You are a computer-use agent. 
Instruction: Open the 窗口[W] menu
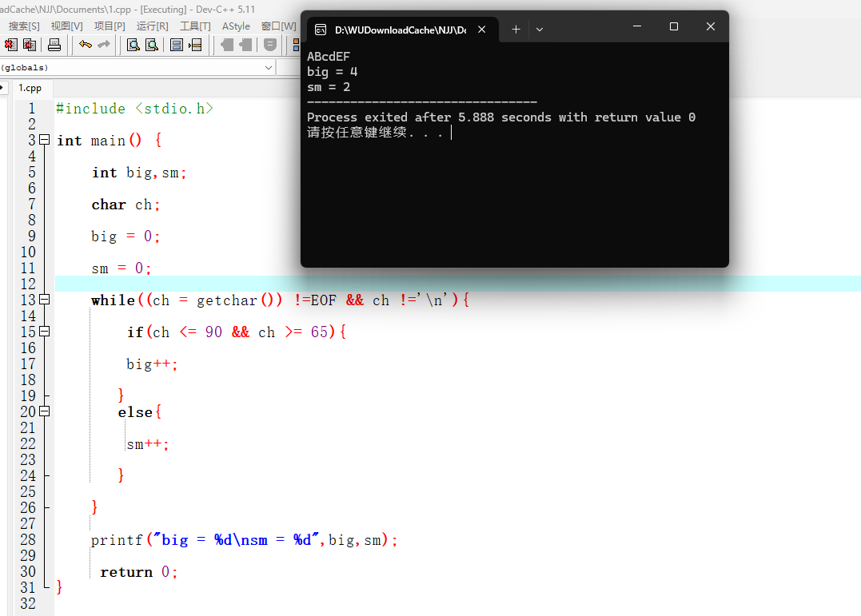pos(279,26)
